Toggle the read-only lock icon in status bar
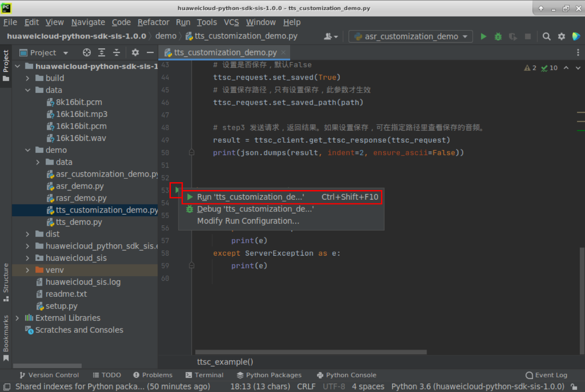The height and width of the screenshot is (392, 585). [x=574, y=386]
